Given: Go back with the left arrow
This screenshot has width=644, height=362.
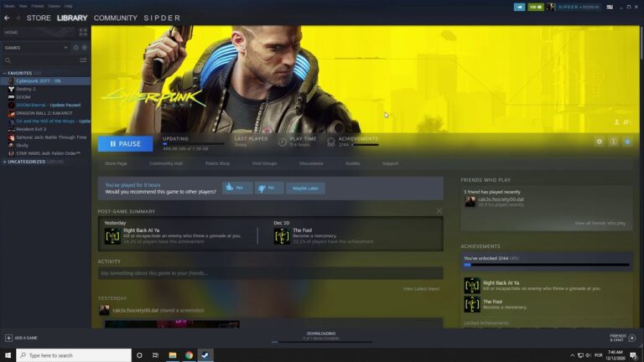Looking at the screenshot, I should point(7,18).
